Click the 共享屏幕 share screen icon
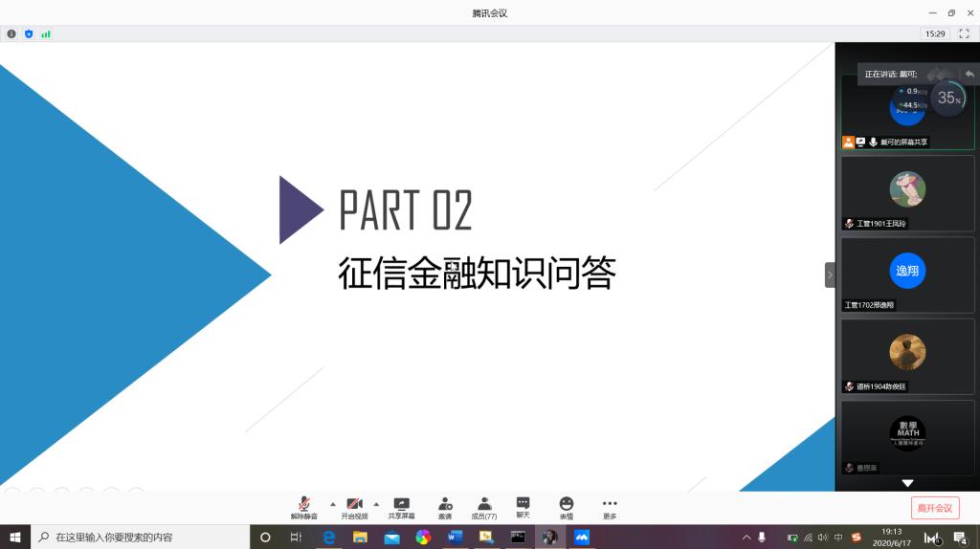Viewport: 980px width, 549px height. 401,507
